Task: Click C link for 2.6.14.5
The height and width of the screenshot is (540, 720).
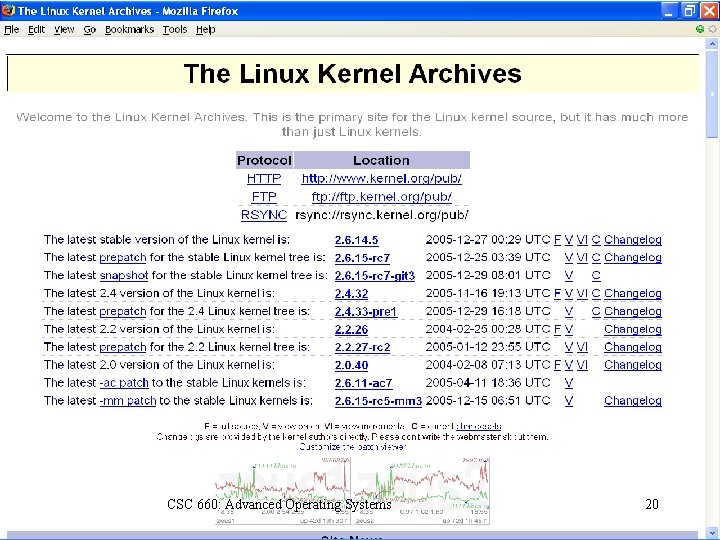Action: click(x=596, y=240)
